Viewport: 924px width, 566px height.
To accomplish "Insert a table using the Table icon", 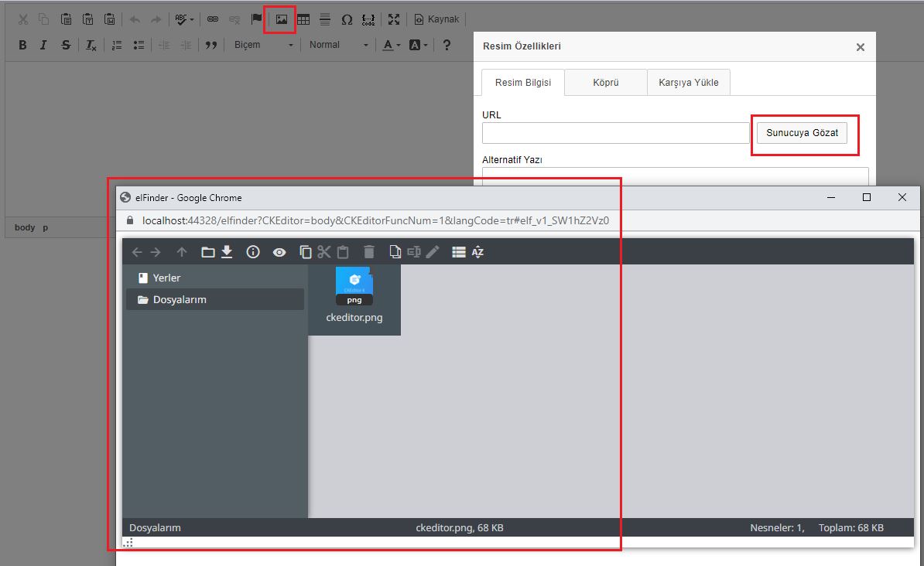I will (x=303, y=19).
